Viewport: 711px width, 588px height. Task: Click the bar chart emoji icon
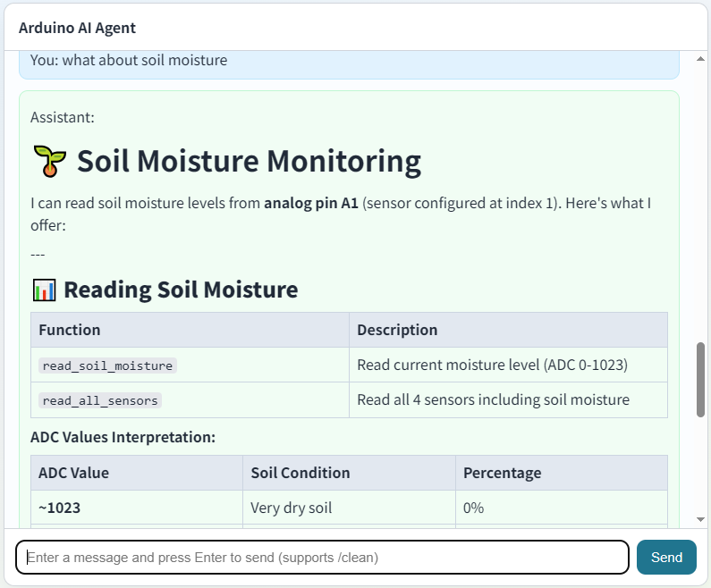(x=44, y=290)
